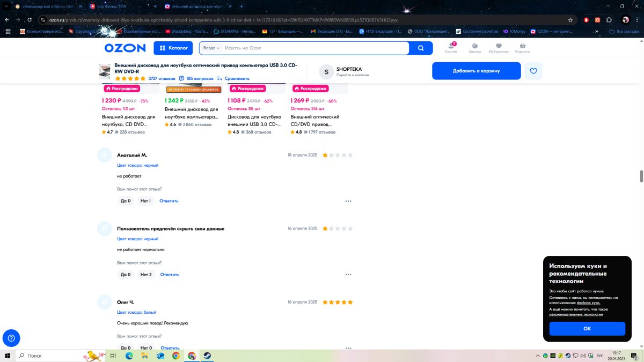This screenshot has width=644, height=362.
Task: Add product to favorites with heart button
Action: 533,71
